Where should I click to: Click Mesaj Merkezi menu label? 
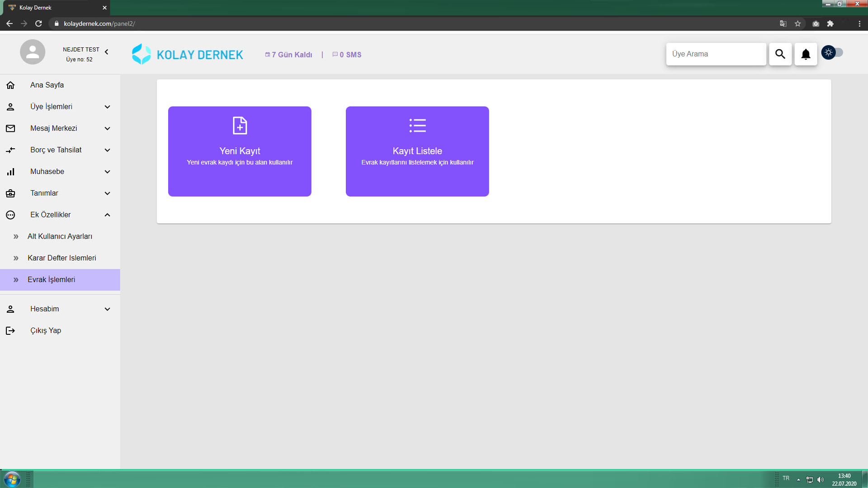54,128
